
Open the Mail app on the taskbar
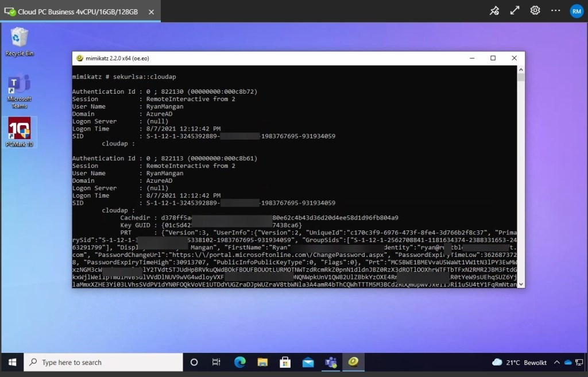pyautogui.click(x=308, y=363)
